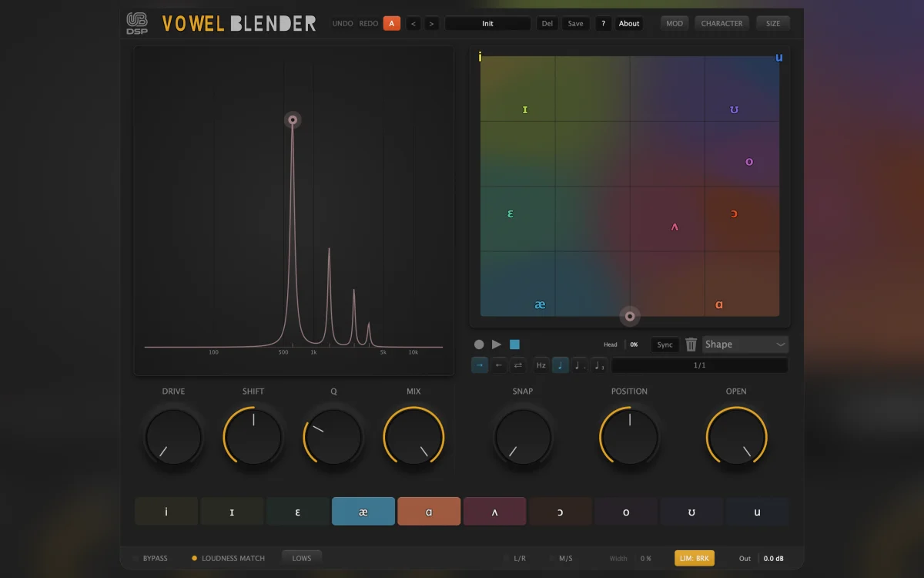This screenshot has width=924, height=578.
Task: Set forward playback direction arrow
Action: tap(480, 365)
